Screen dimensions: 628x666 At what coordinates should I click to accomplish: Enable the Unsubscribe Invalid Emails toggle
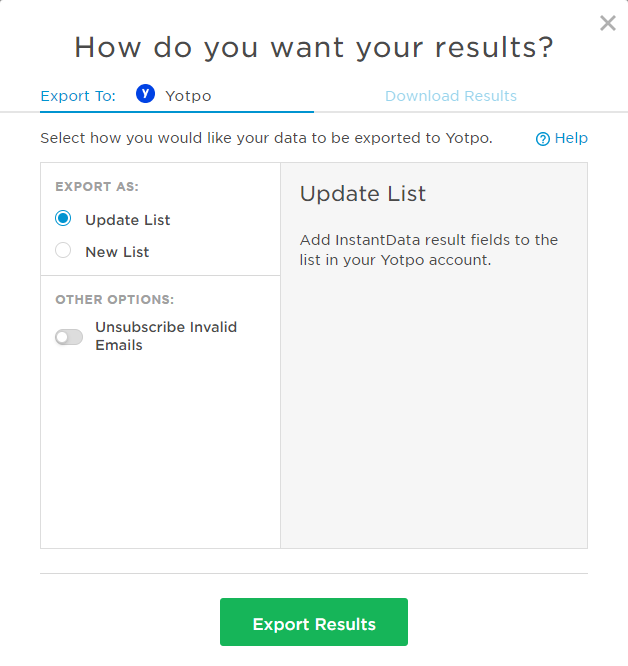click(69, 337)
